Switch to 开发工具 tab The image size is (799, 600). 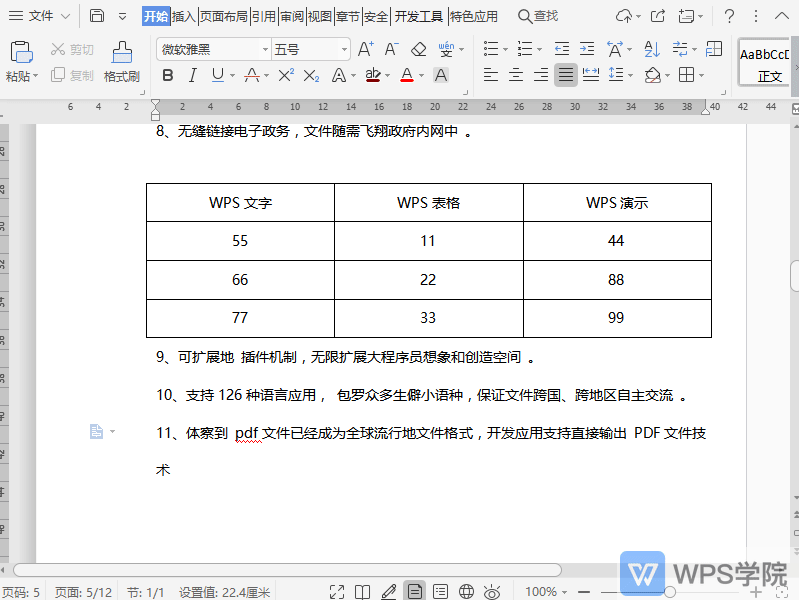point(419,16)
